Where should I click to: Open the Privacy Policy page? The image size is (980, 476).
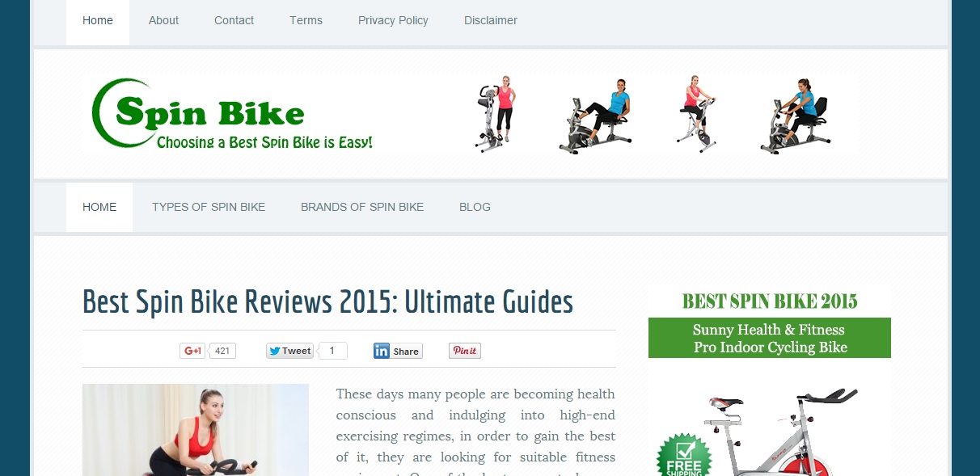click(393, 21)
